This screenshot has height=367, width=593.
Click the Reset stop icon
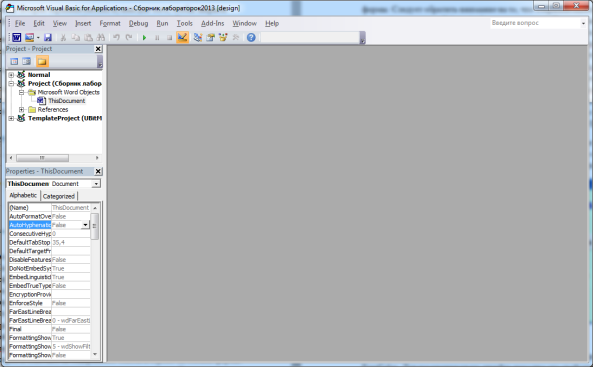click(169, 37)
